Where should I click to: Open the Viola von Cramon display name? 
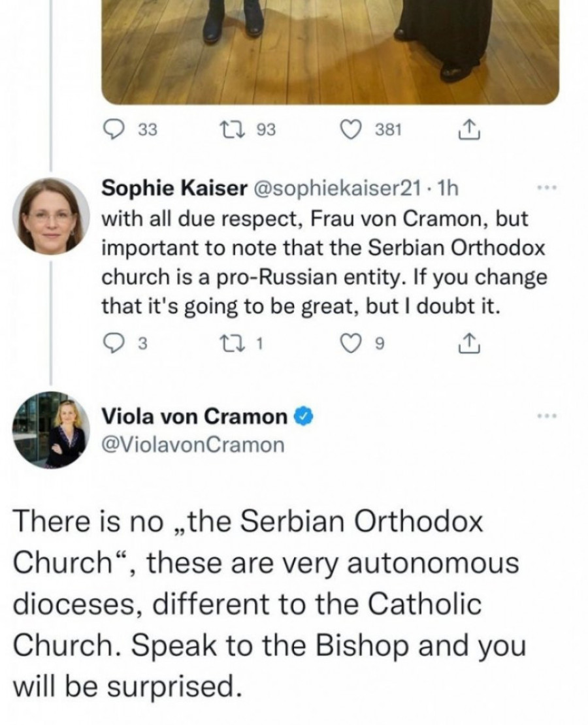pyautogui.click(x=195, y=415)
